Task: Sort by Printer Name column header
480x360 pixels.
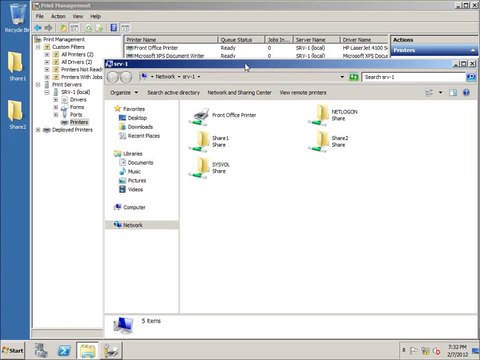Action: pos(171,40)
